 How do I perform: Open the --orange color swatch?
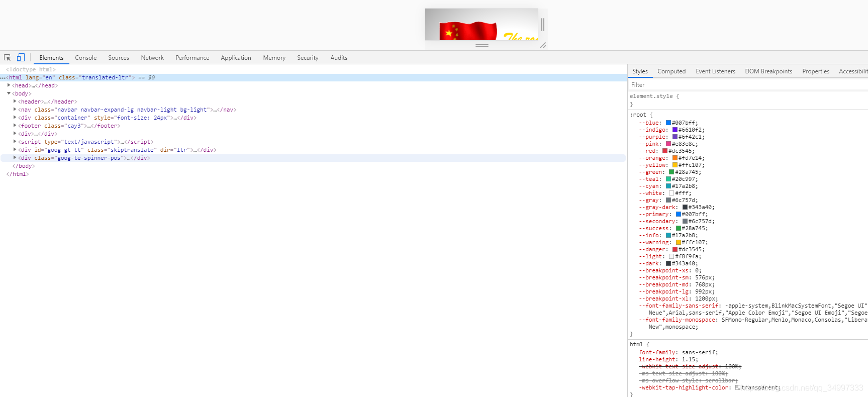click(675, 158)
